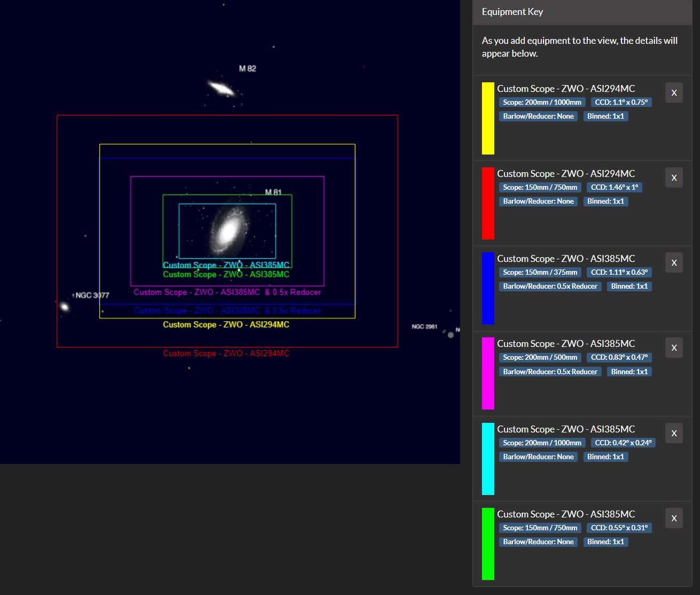The image size is (700, 595).
Task: Click the blue color swatch in Equipment Key
Action: click(488, 288)
